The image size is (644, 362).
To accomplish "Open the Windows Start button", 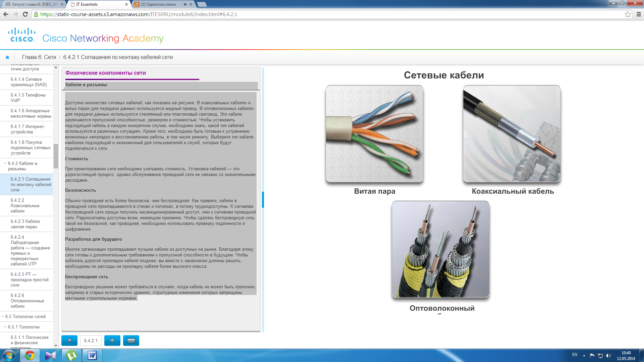I will tap(9, 355).
